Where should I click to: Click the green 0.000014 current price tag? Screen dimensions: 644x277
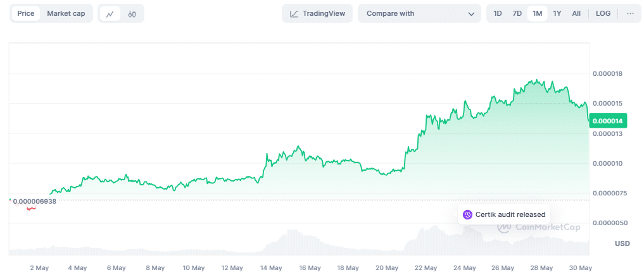click(608, 121)
